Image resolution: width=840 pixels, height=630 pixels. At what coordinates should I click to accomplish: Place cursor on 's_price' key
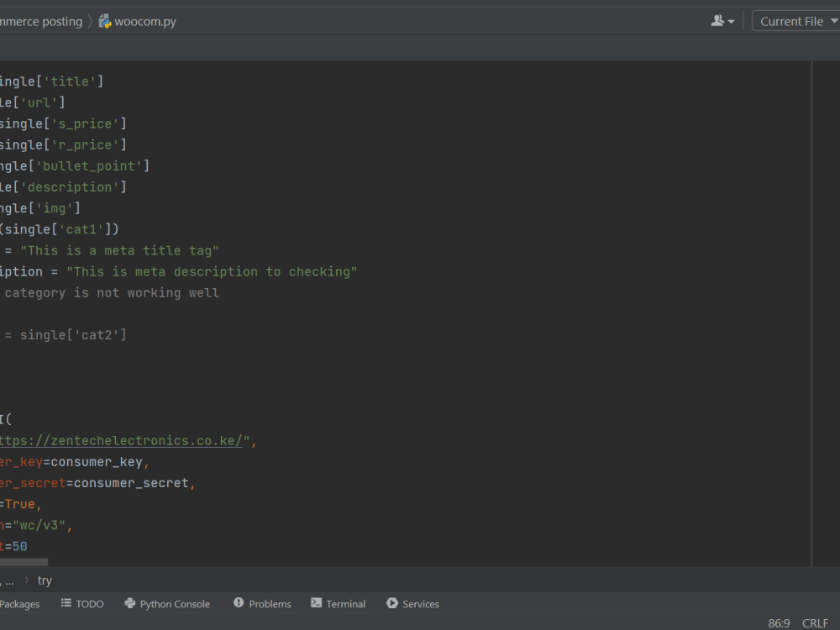click(x=85, y=123)
